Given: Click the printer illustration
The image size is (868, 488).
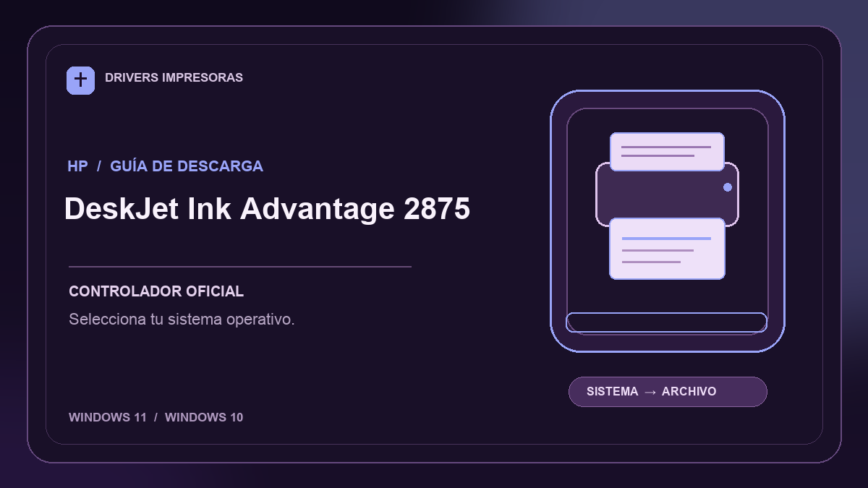Looking at the screenshot, I should [x=667, y=206].
